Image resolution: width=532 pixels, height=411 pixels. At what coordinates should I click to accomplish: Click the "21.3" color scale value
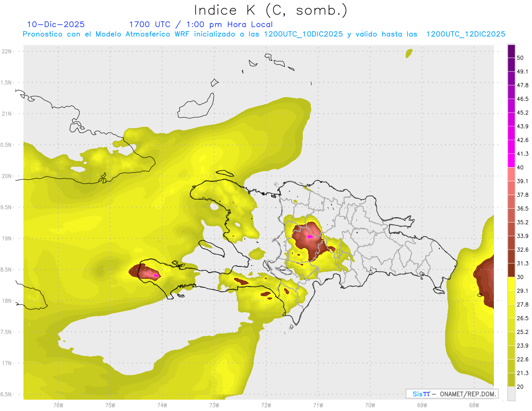523,373
